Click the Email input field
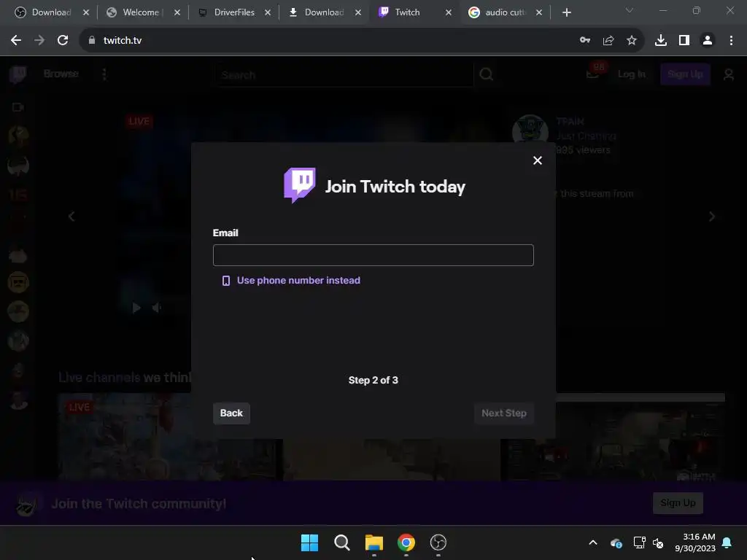Viewport: 747px width, 560px height. pos(373,255)
